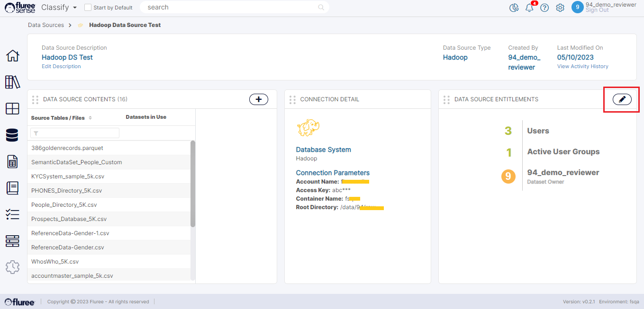
Task: Open the pie chart icon in top bar
Action: tap(514, 8)
